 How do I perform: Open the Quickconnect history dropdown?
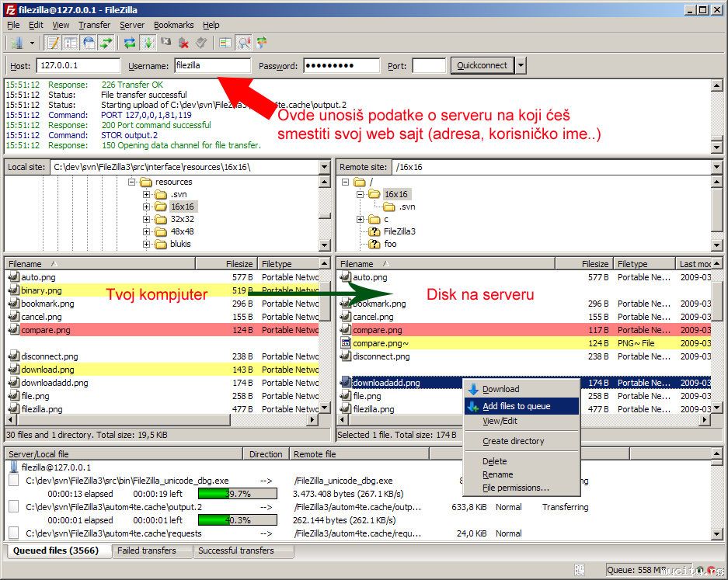tap(521, 65)
